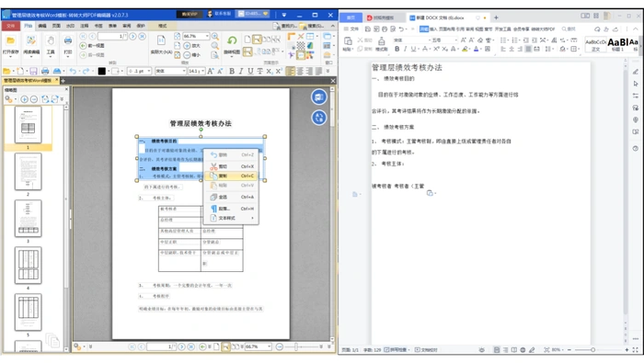Click the search box in WPS menu bar
Viewport: 644px width, 363px height.
point(569,29)
